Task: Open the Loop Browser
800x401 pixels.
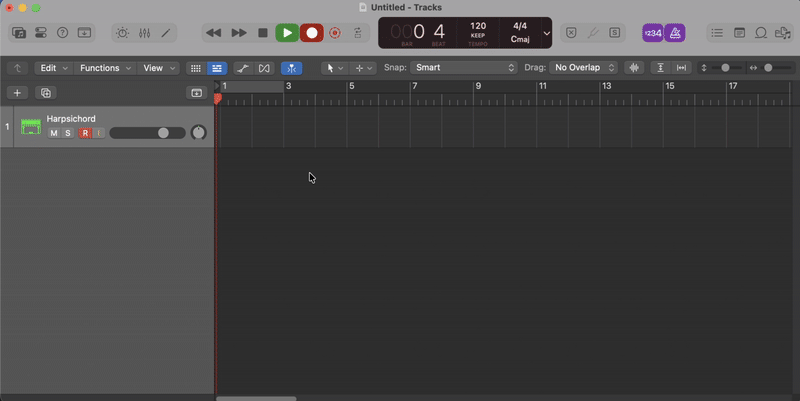Action: click(x=761, y=33)
